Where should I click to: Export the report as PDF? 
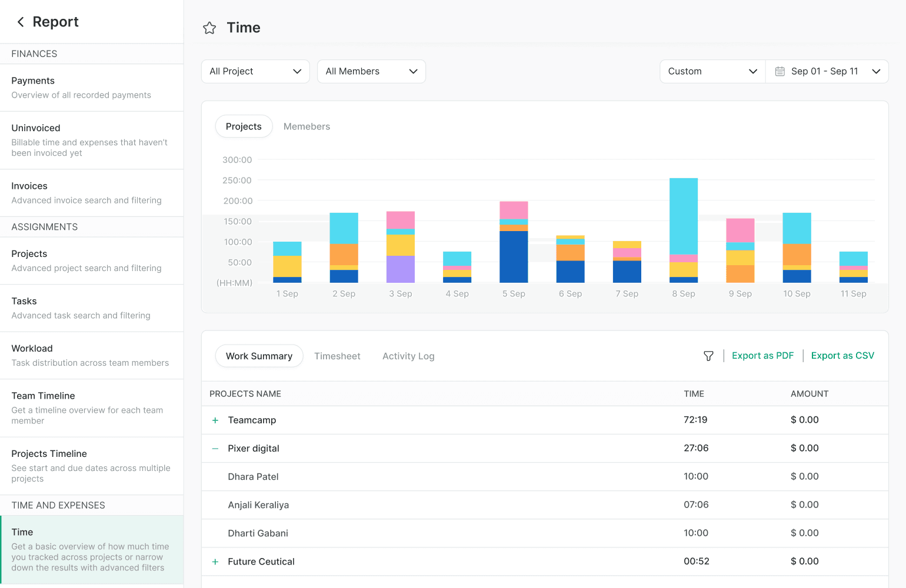pos(762,356)
